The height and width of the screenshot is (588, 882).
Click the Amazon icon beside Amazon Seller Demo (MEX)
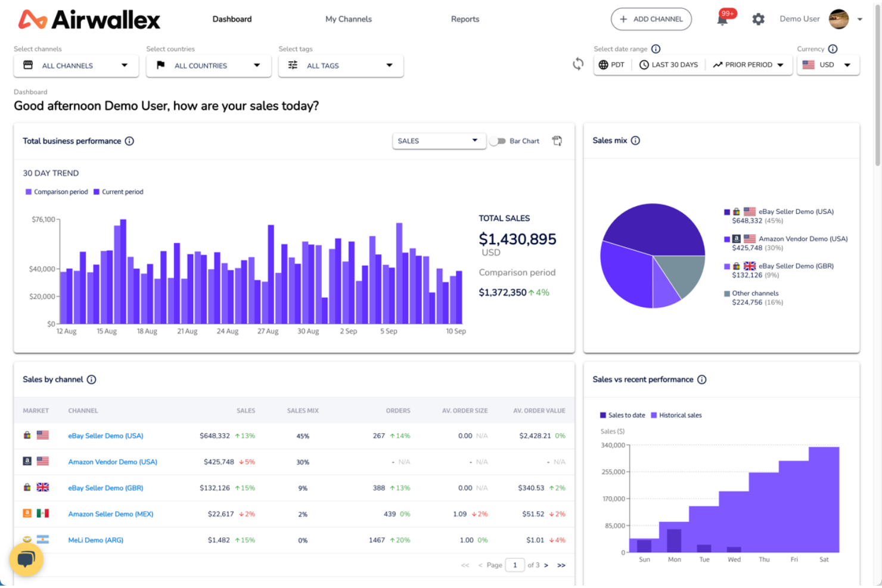(x=27, y=513)
